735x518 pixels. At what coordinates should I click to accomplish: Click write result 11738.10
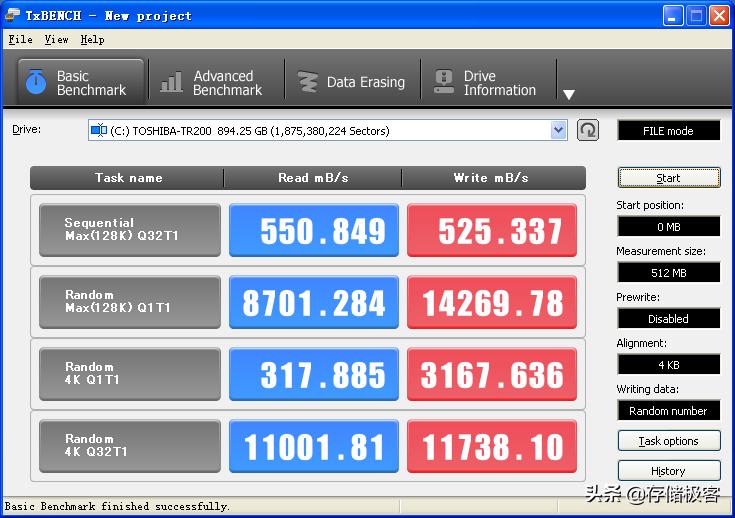[x=492, y=446]
